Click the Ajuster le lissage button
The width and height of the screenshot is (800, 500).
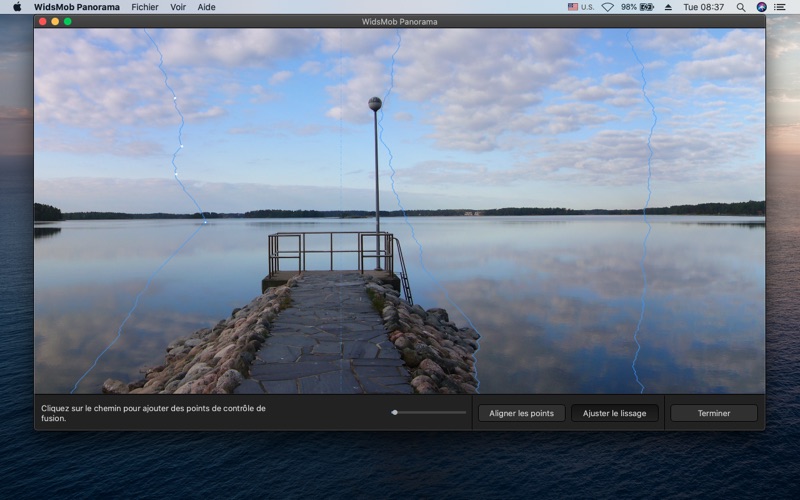click(x=614, y=413)
